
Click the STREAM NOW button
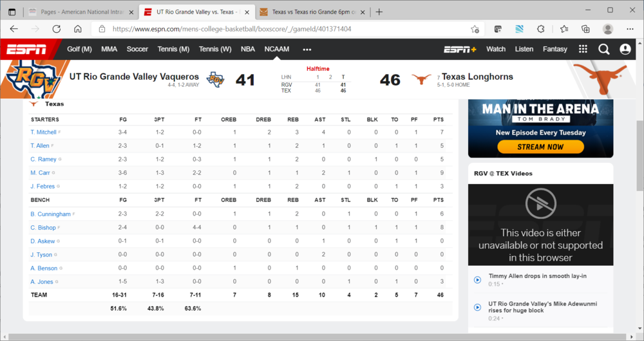coord(540,147)
